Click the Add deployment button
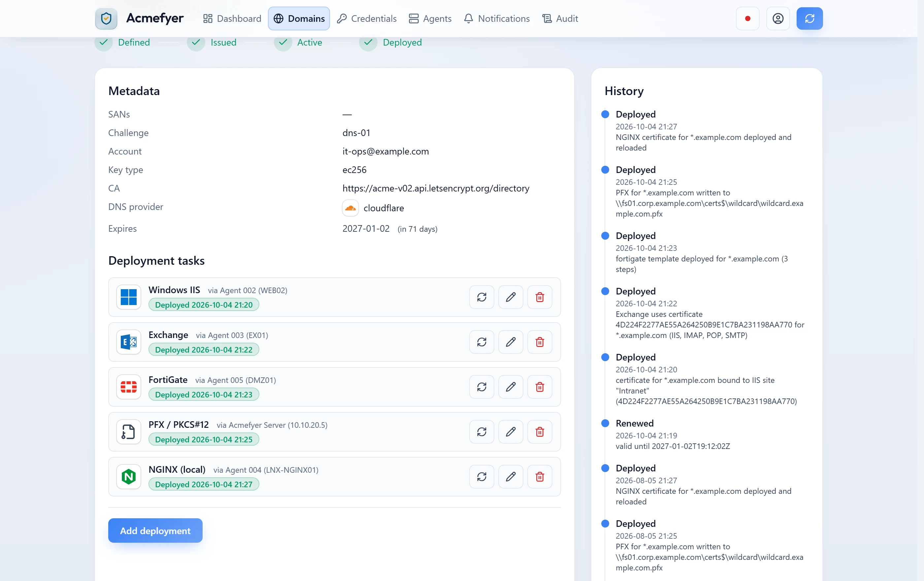Image resolution: width=924 pixels, height=581 pixels. coord(155,531)
